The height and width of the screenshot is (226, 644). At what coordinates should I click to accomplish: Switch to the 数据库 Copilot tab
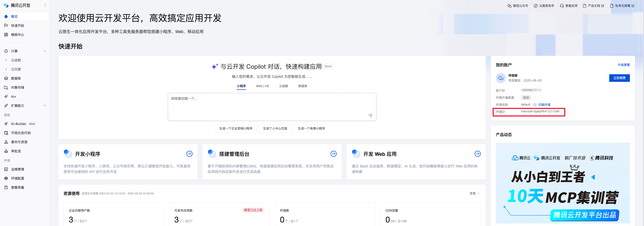click(x=303, y=86)
